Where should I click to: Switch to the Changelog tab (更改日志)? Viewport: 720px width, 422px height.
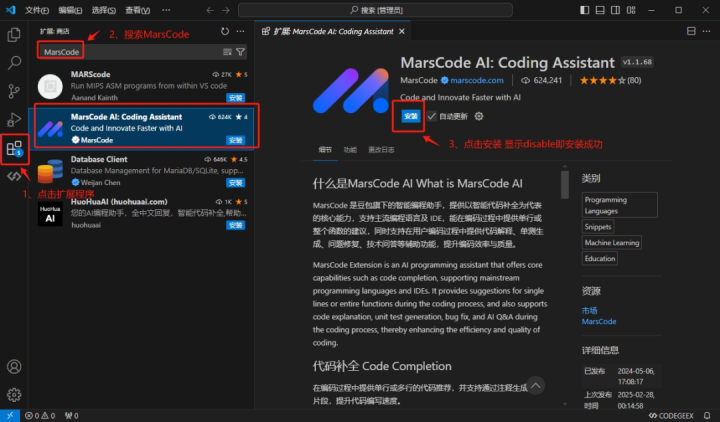coord(381,150)
